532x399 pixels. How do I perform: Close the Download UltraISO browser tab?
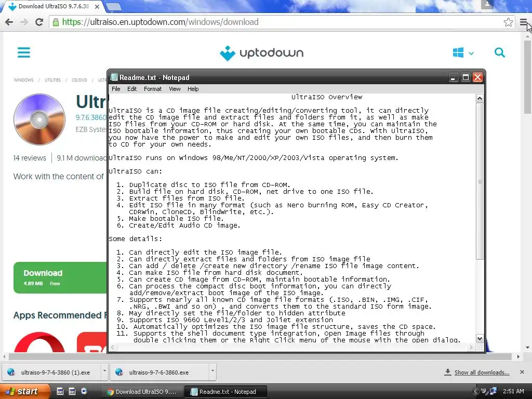[97, 6]
